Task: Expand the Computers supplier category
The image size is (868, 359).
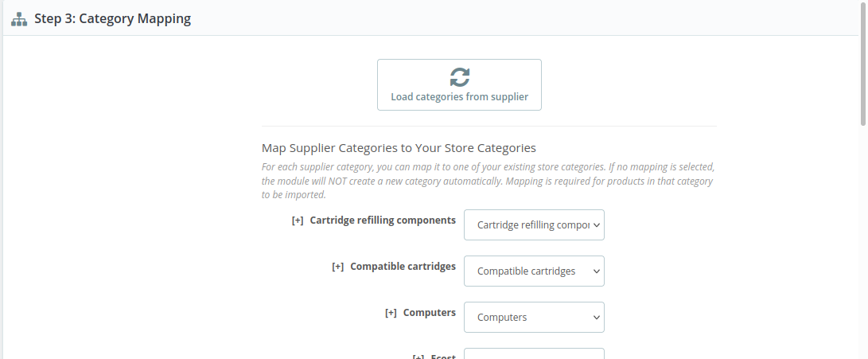Action: click(391, 313)
